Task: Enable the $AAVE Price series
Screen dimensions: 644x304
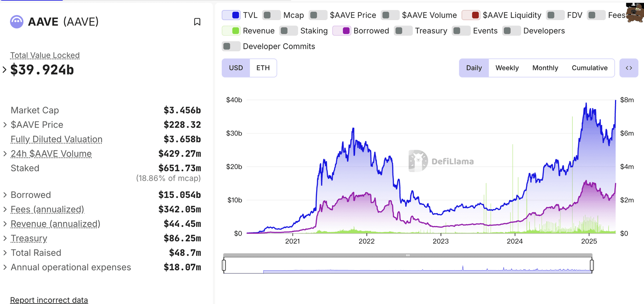Action: click(x=318, y=15)
